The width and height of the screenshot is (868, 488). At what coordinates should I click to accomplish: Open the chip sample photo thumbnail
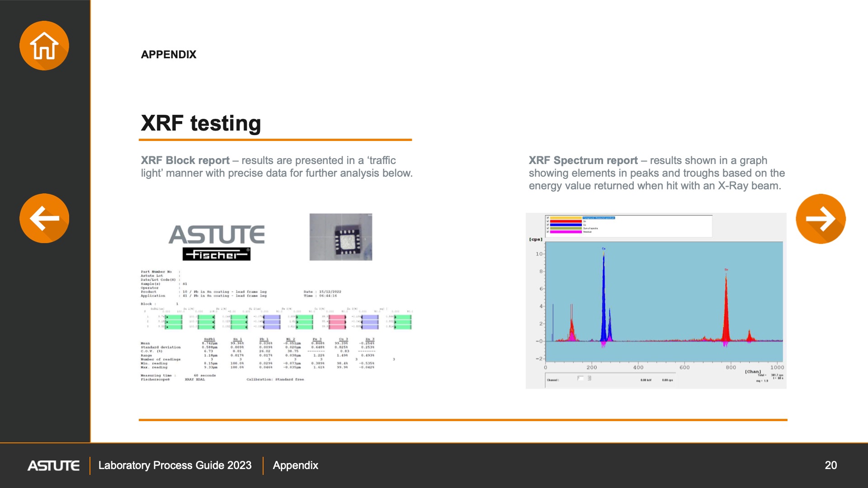click(340, 237)
